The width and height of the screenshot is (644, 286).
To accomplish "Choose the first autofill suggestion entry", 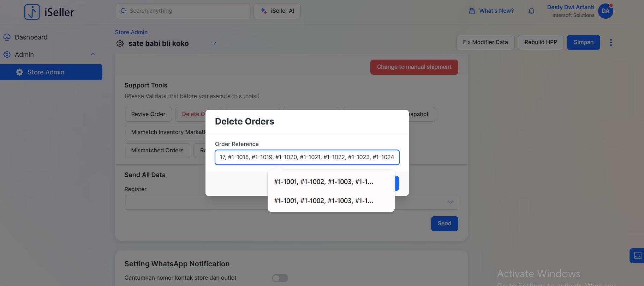I will tap(323, 182).
